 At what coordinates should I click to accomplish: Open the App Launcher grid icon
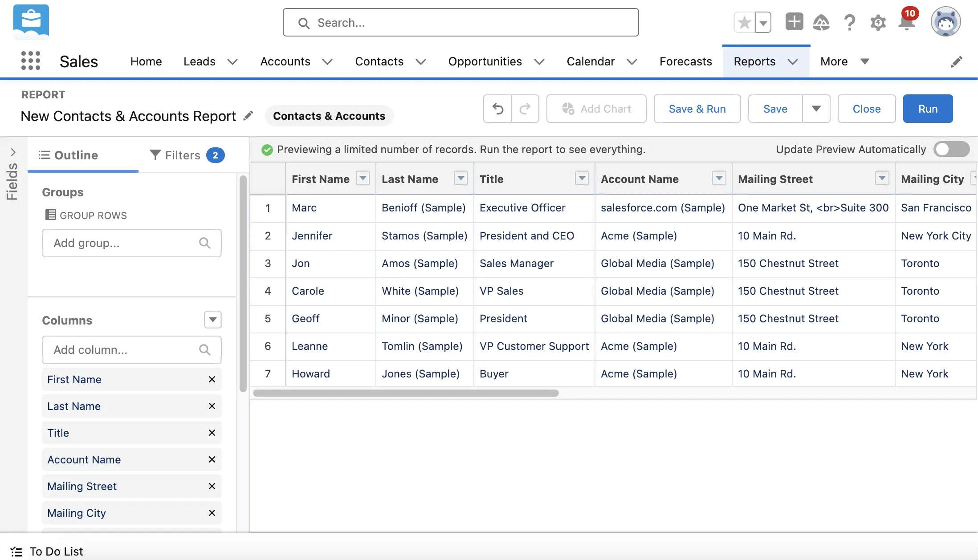coord(31,61)
